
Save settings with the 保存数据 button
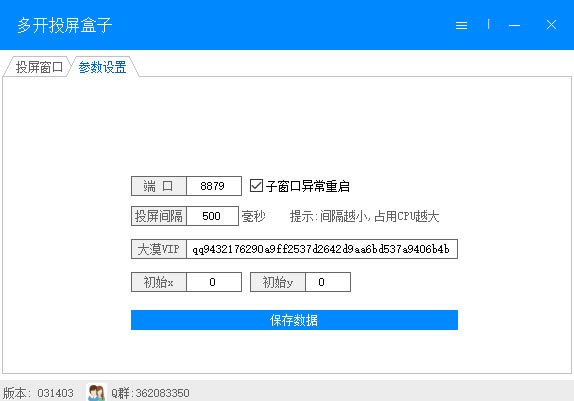point(294,320)
